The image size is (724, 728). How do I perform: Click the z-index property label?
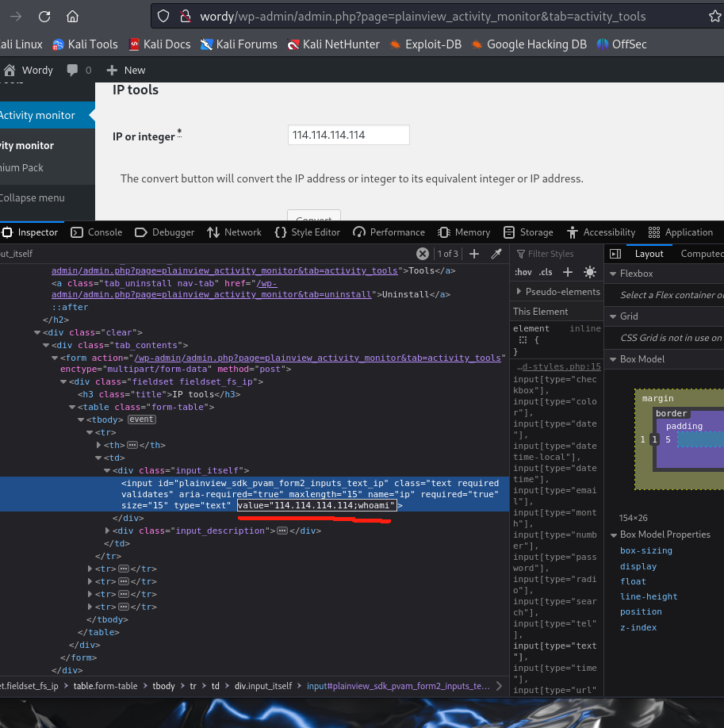(x=638, y=627)
